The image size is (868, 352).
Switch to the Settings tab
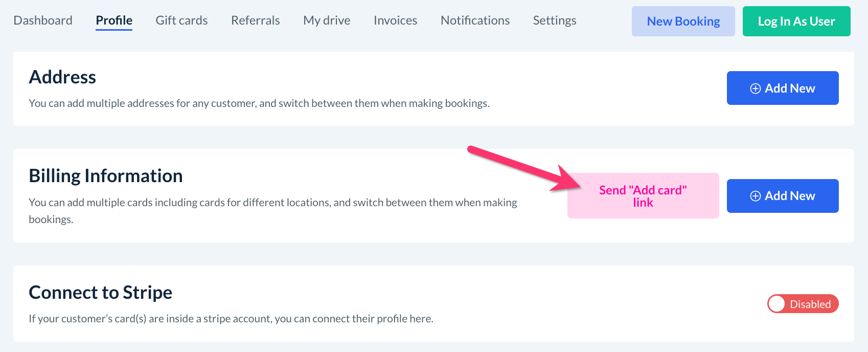point(554,20)
